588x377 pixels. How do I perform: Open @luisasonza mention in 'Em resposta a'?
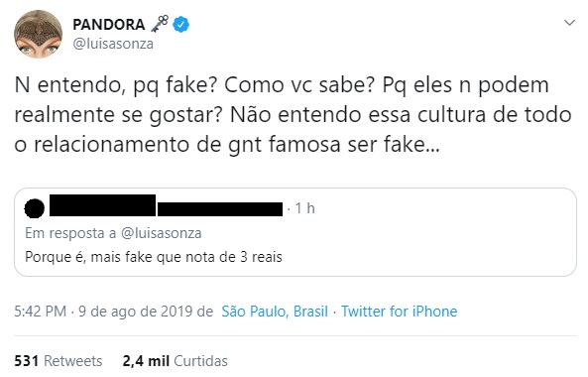point(162,233)
